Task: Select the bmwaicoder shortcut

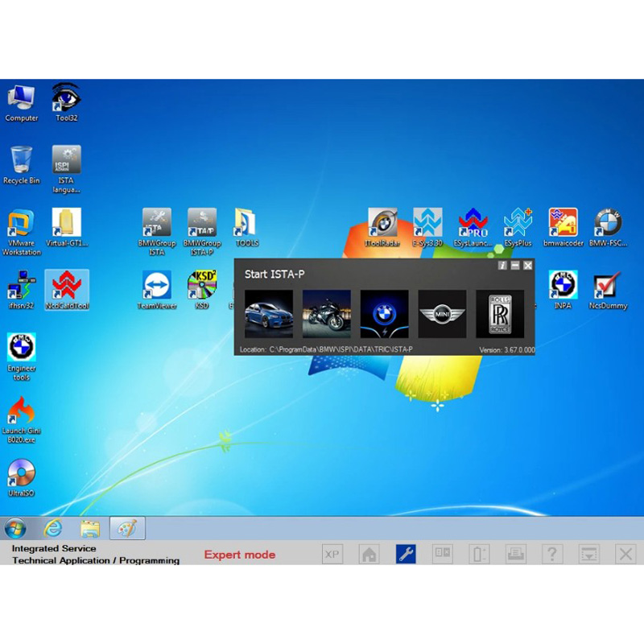Action: coord(563,228)
